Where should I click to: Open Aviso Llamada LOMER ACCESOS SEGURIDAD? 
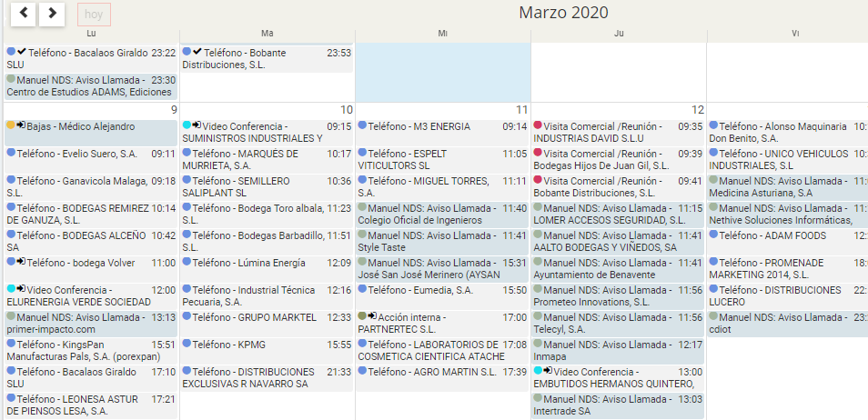(x=618, y=215)
